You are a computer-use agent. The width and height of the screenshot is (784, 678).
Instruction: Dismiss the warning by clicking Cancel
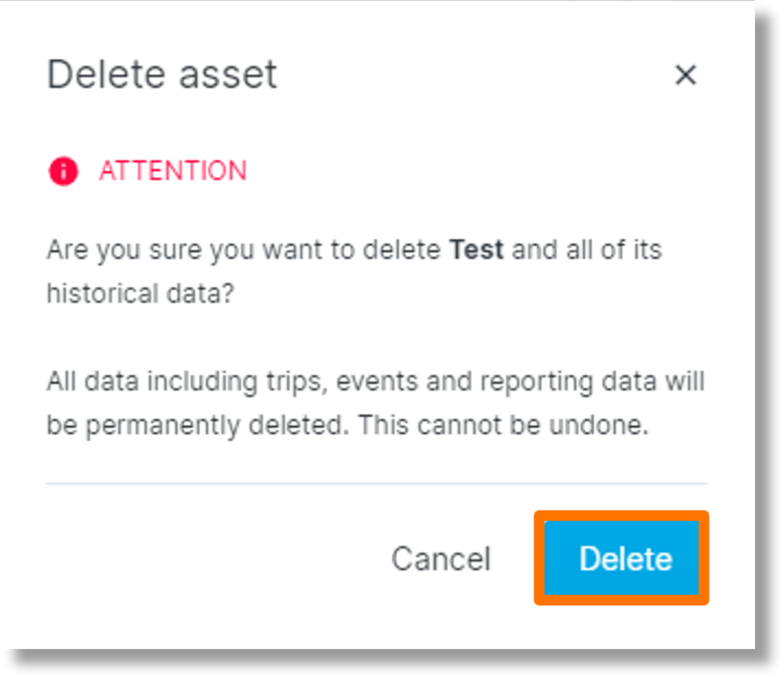tap(441, 558)
